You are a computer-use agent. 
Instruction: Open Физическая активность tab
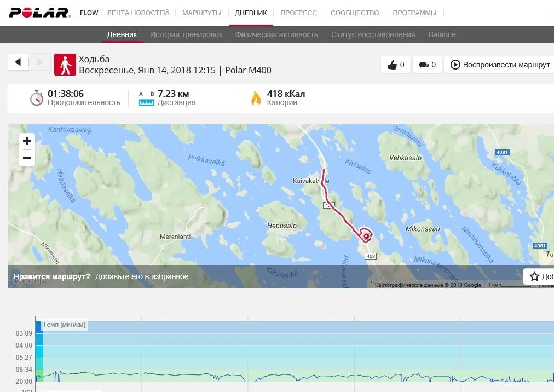276,34
